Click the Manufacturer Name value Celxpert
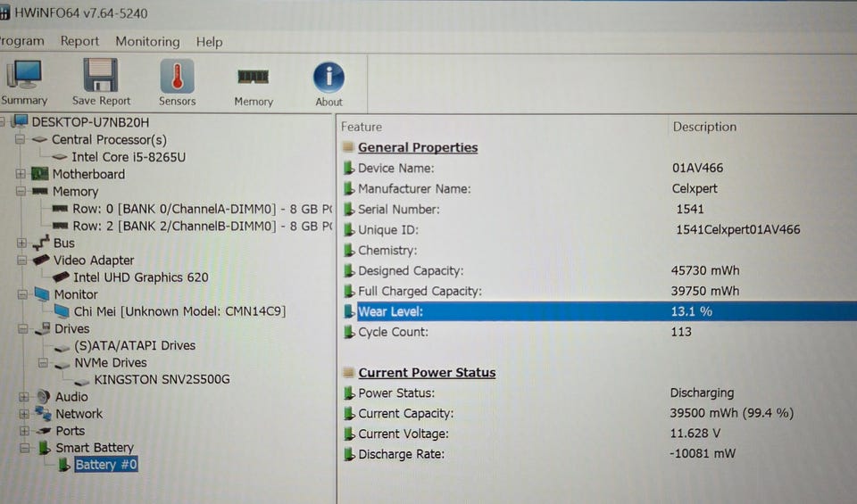 click(x=695, y=188)
